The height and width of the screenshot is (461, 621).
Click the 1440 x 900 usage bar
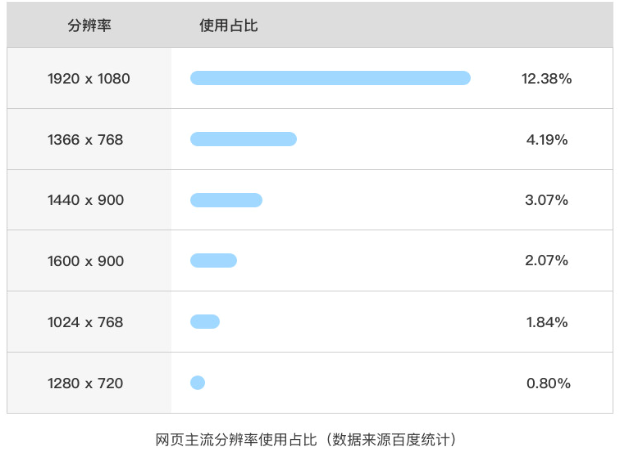226,200
